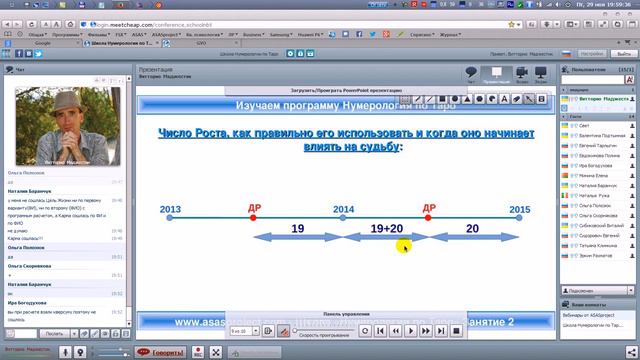This screenshot has height=360, width=640.
Task: Select the circle shape tool
Action: pos(454,99)
